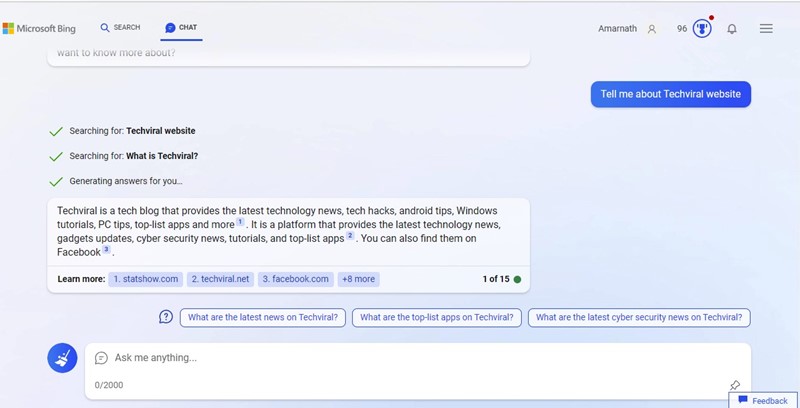Open citation superscript 1 in the answer
The image size is (800, 408).
point(240,222)
